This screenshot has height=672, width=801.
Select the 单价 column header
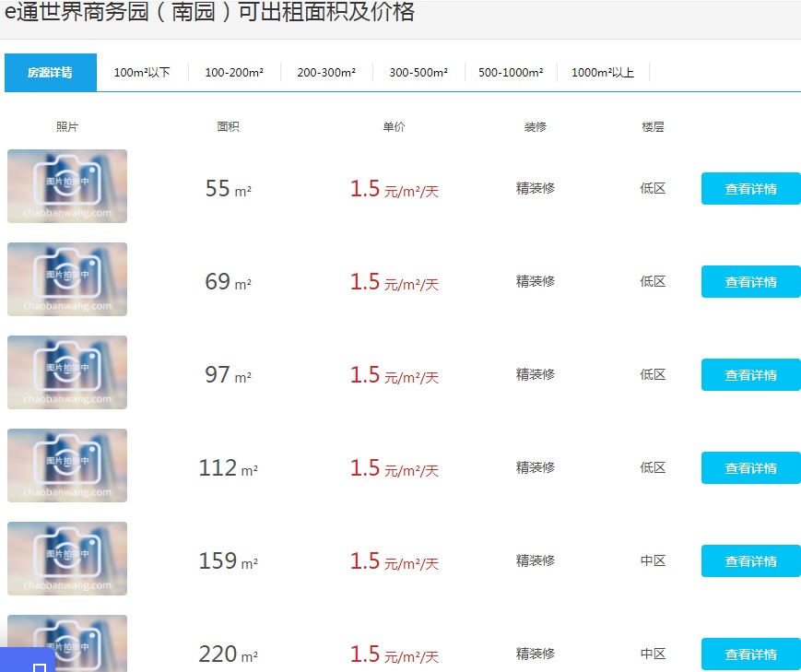[x=394, y=126]
